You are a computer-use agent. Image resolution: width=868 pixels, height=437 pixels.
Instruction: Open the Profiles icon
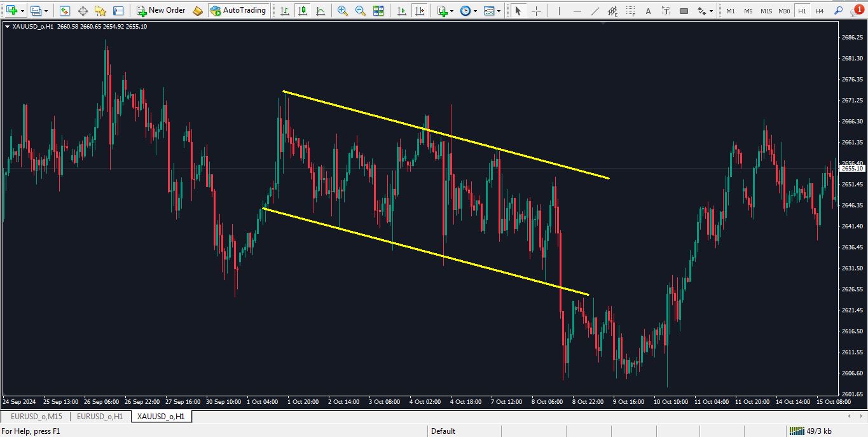36,11
